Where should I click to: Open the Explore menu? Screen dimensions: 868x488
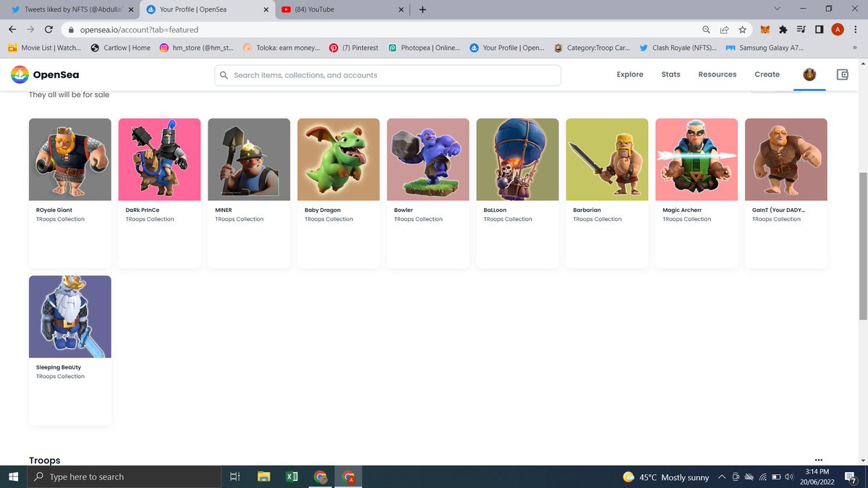(630, 74)
